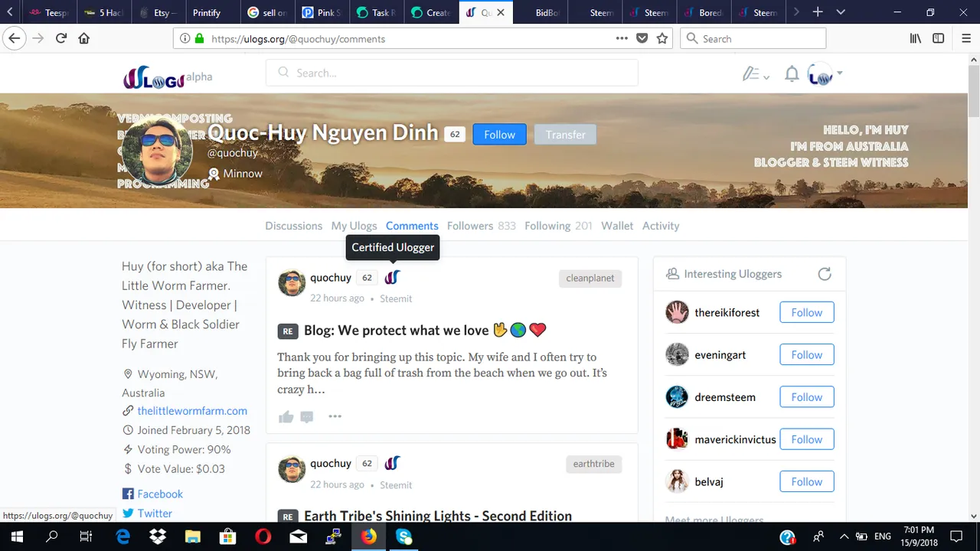Viewport: 980px width, 551px height.
Task: Show site information for ulogs.org
Action: click(x=185, y=38)
